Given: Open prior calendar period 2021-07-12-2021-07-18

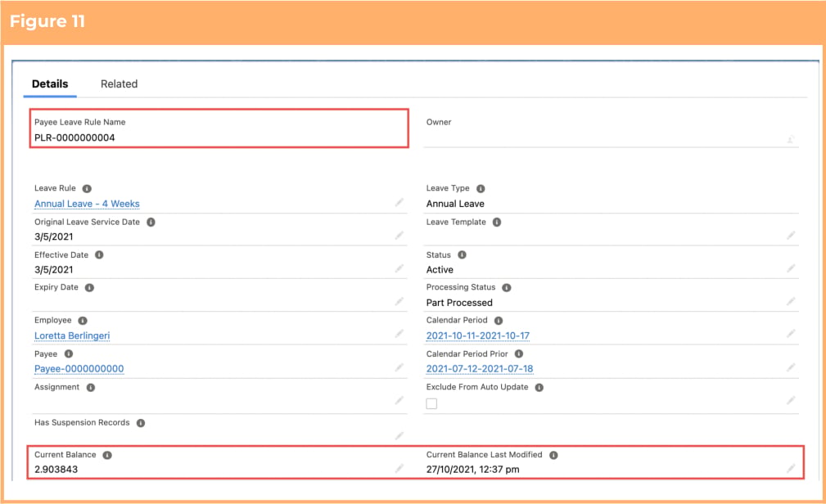Looking at the screenshot, I should coord(480,369).
